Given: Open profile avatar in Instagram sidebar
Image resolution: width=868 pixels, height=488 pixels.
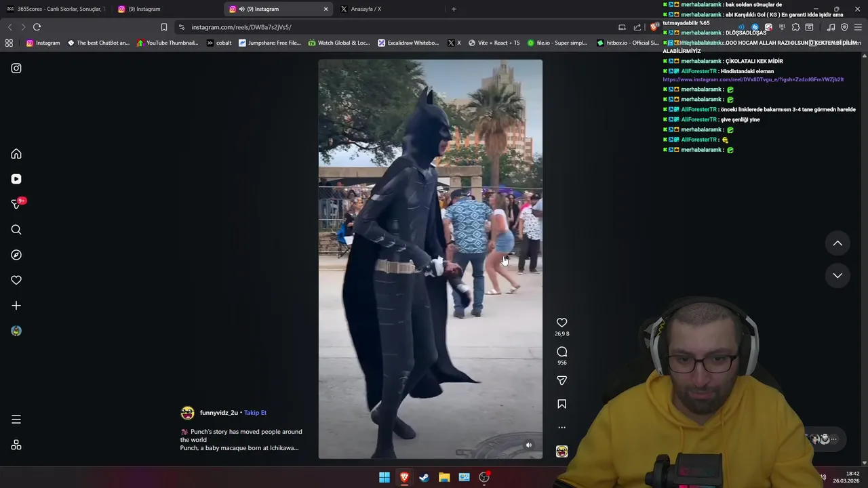Looking at the screenshot, I should tap(16, 331).
